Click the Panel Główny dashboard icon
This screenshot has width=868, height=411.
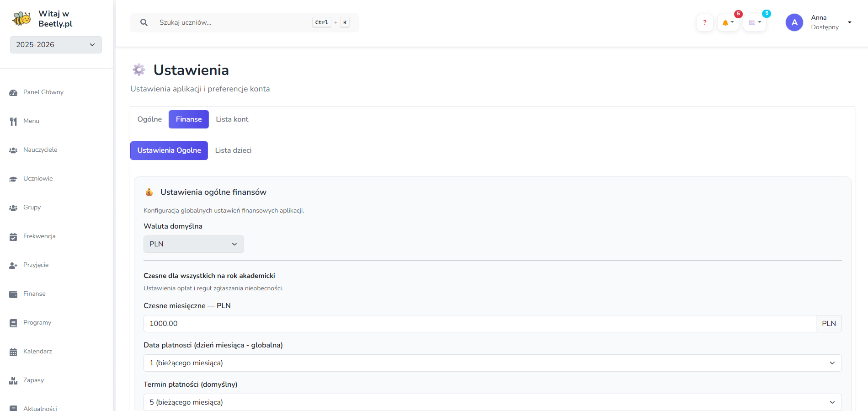click(13, 92)
